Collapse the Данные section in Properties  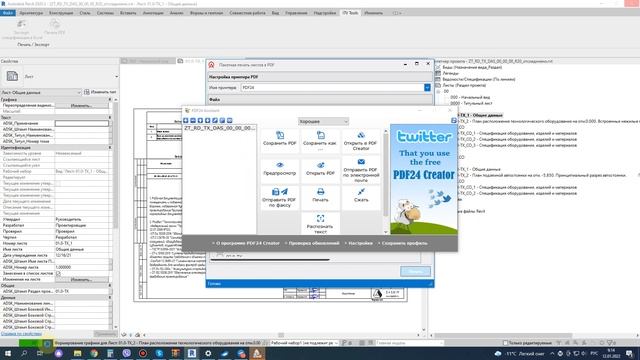[109, 297]
